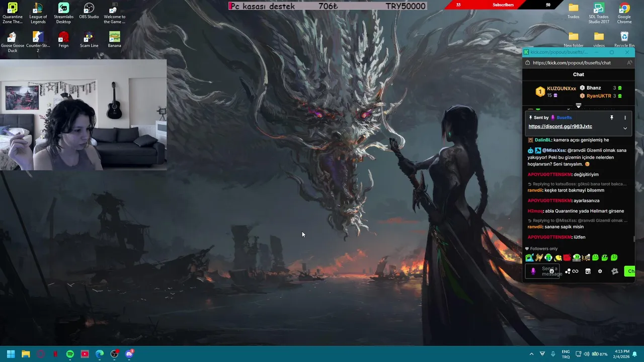The width and height of the screenshot is (644, 362).
Task: Open New folder on desktop
Action: click(x=574, y=40)
